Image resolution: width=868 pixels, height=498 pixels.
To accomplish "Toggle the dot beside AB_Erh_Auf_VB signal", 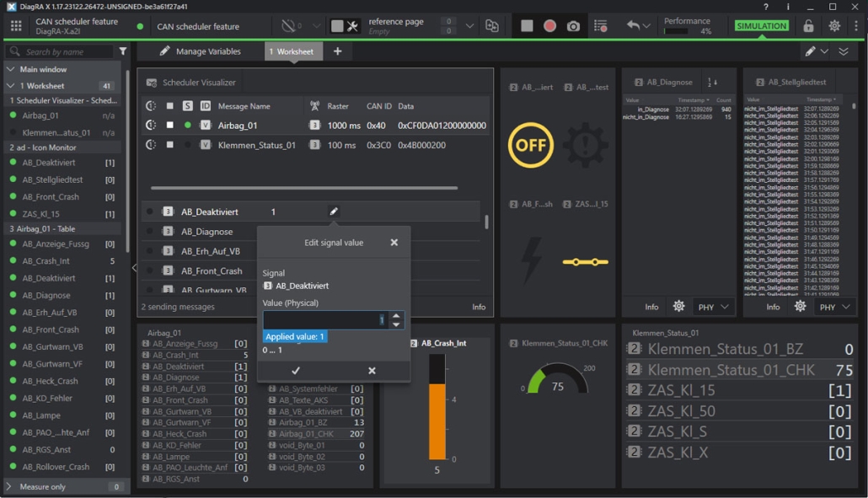I will 149,250.
